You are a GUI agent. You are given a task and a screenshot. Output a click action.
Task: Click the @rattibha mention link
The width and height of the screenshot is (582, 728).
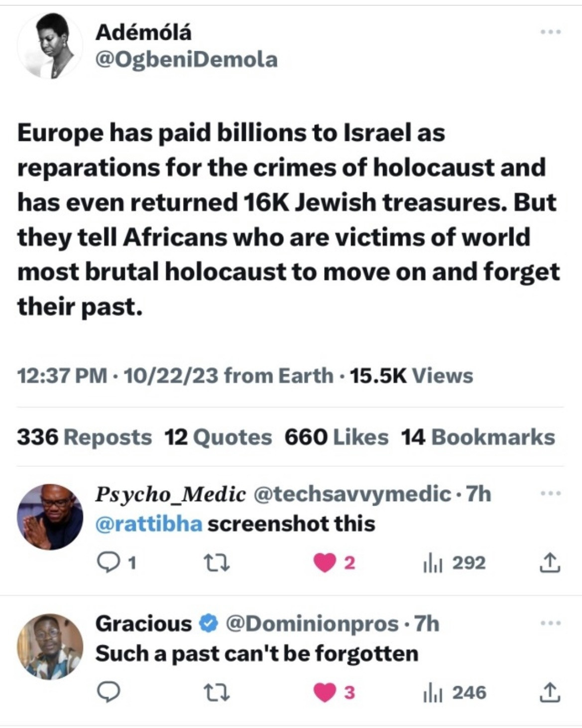pyautogui.click(x=148, y=524)
